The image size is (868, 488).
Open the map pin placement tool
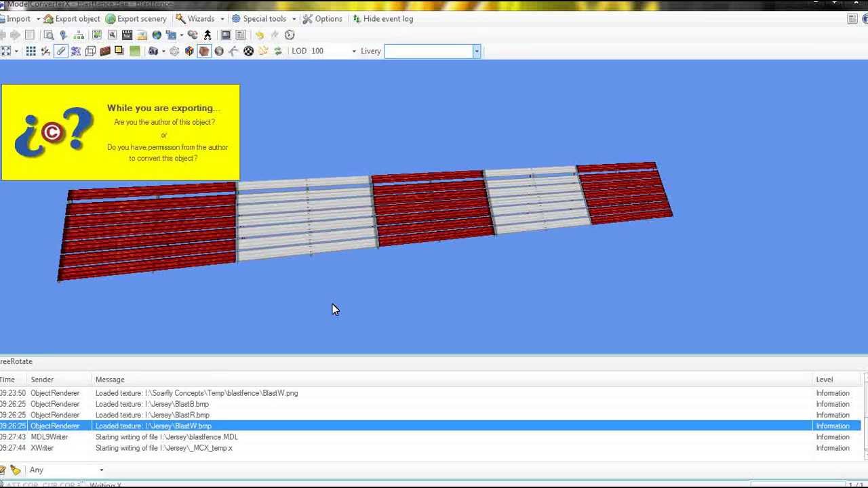coord(63,35)
